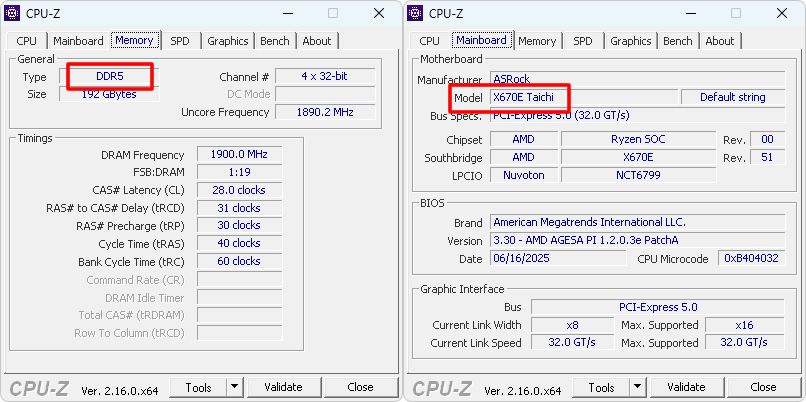This screenshot has height=402, width=806.
Task: Click the X670E Taichi model value
Action: [584, 97]
